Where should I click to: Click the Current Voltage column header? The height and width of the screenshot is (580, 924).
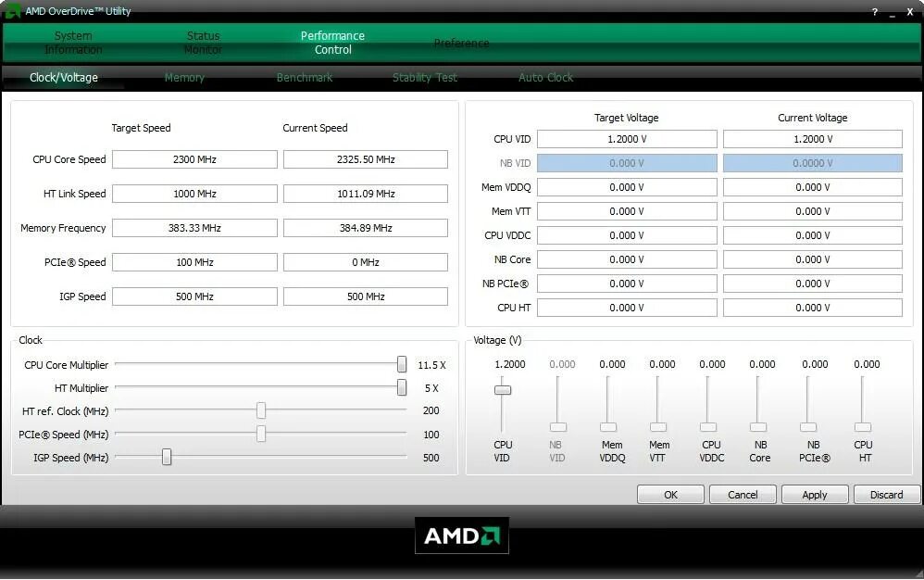(813, 118)
